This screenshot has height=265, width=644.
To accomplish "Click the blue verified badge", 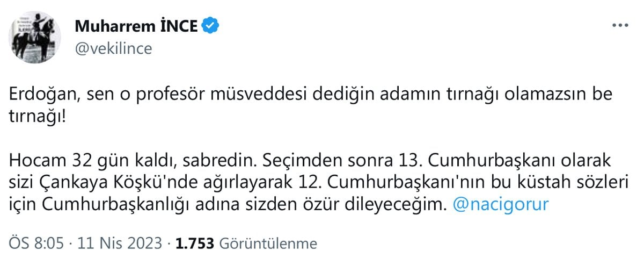I will (x=211, y=25).
